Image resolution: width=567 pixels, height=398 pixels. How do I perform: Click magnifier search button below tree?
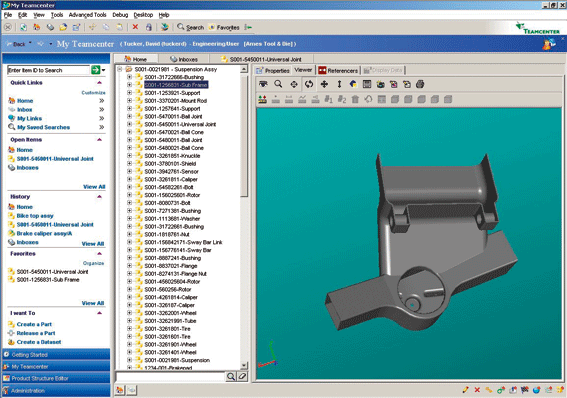click(x=231, y=376)
